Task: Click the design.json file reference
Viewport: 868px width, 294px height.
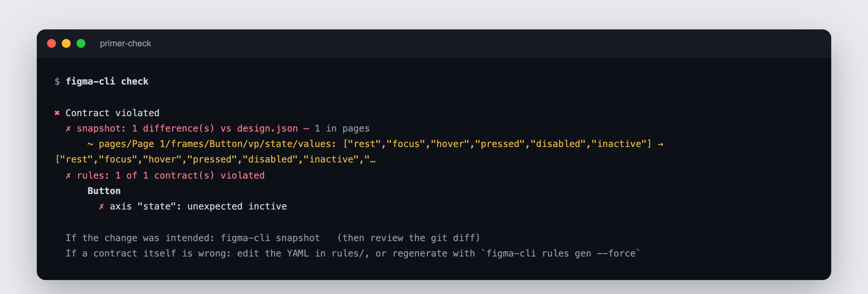Action: [x=267, y=129]
